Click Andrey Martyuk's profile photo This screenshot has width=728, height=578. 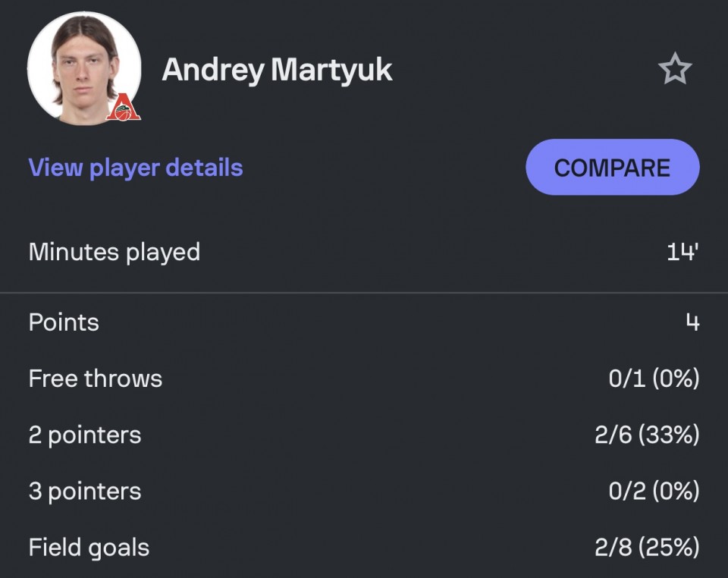tap(84, 70)
